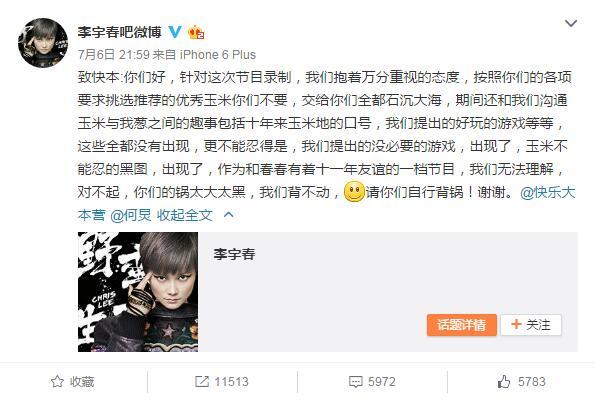Image resolution: width=595 pixels, height=401 pixels.
Task: Open the 李宇春吧微博 username link
Action: click(120, 32)
